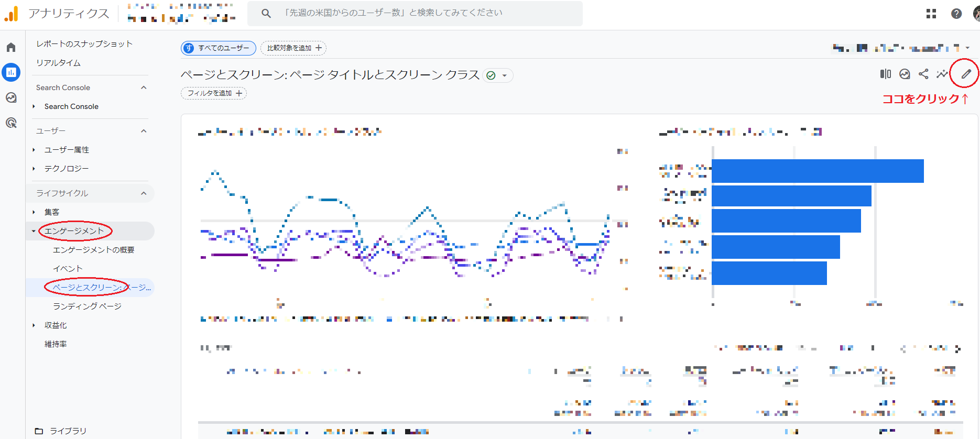Expand ユーザー属性 in the sidebar

coord(34,150)
